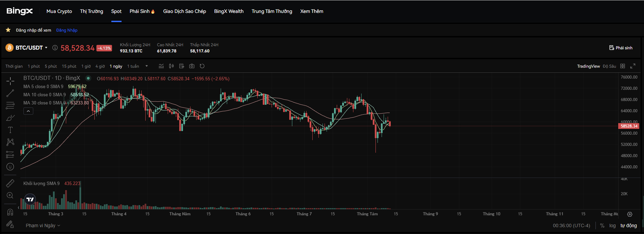Select Thời gian line view
The height and width of the screenshot is (234, 644).
click(14, 66)
